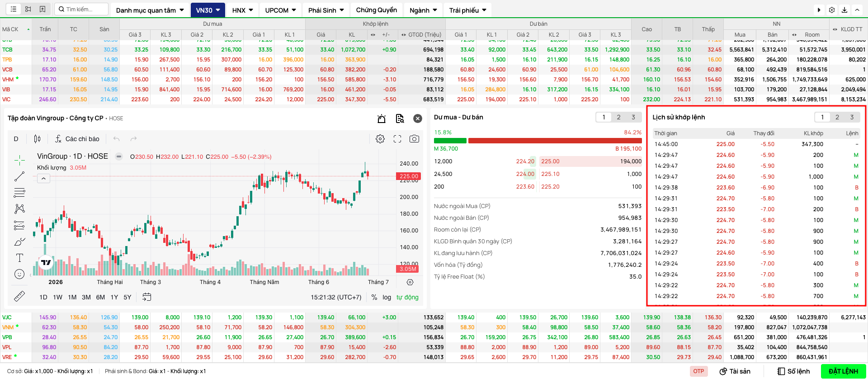
Task: Open the go-to-date calendar icon
Action: click(146, 297)
